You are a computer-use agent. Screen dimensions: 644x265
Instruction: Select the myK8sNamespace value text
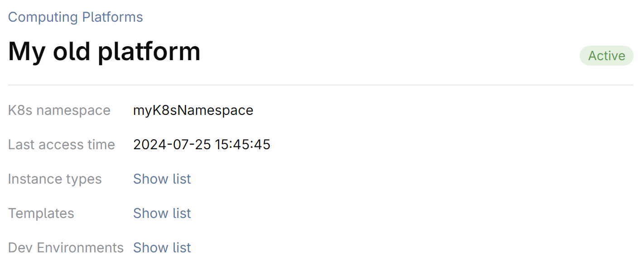(193, 110)
